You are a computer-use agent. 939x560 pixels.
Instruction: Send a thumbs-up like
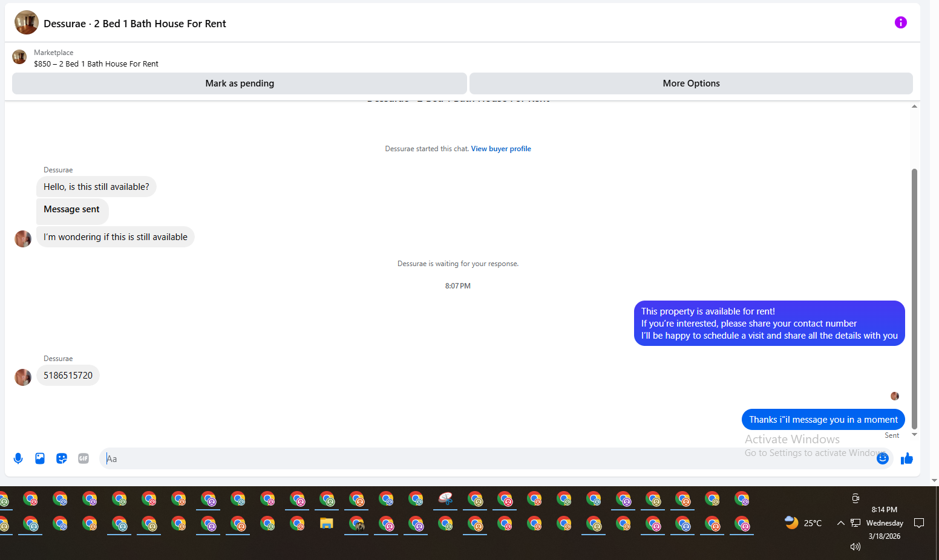tap(906, 458)
